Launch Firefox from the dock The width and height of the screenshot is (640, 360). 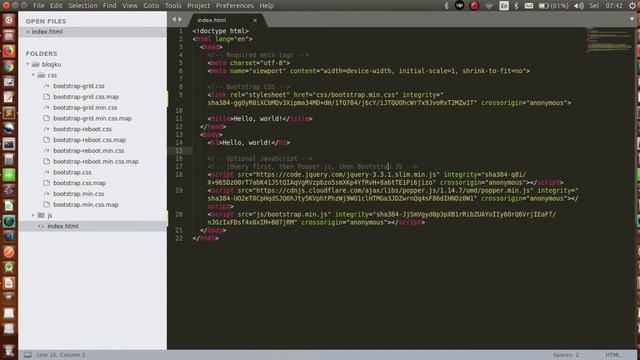(9, 51)
